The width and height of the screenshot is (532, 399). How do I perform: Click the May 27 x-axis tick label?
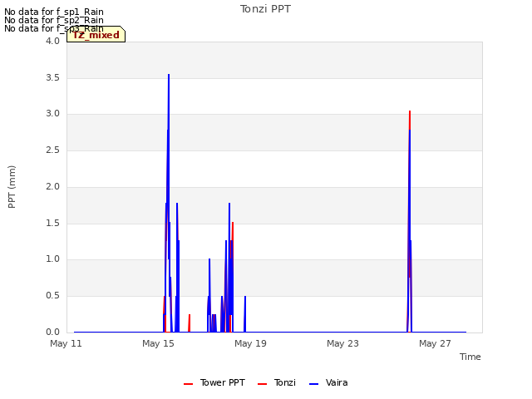pyautogui.click(x=435, y=343)
